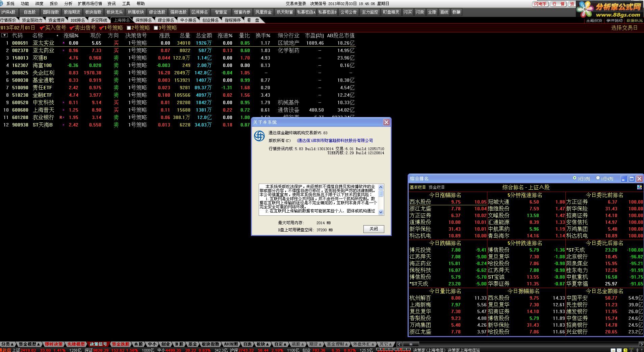The width and height of the screenshot is (644, 352).
Task: Click 选择交易日 link
Action: coord(624,28)
